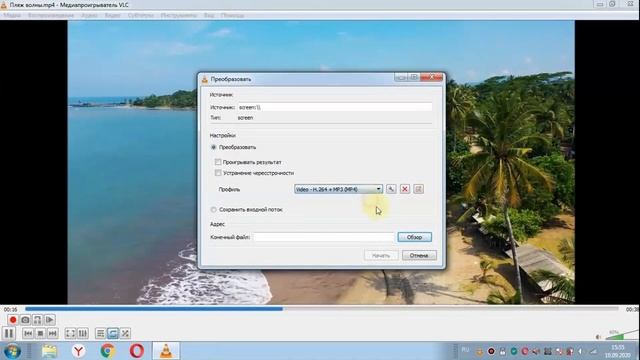This screenshot has width=640, height=360.
Task: Launch Opera from the taskbar
Action: point(137,351)
